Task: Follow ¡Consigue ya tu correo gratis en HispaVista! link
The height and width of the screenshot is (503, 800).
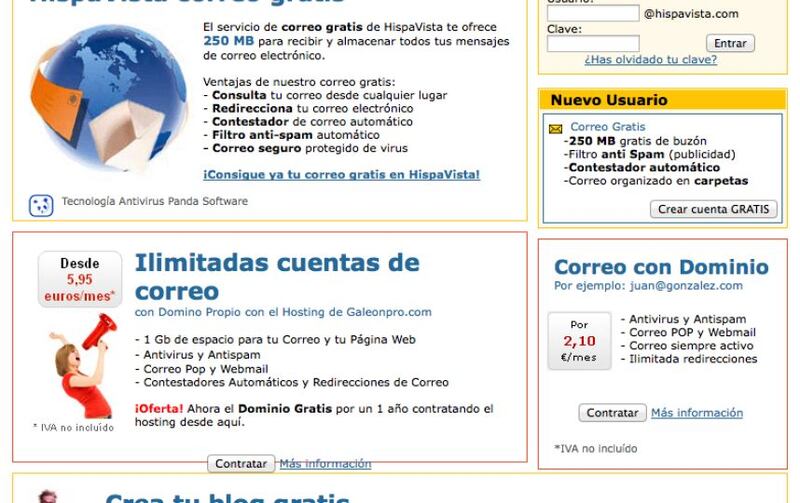Action: pyautogui.click(x=341, y=174)
